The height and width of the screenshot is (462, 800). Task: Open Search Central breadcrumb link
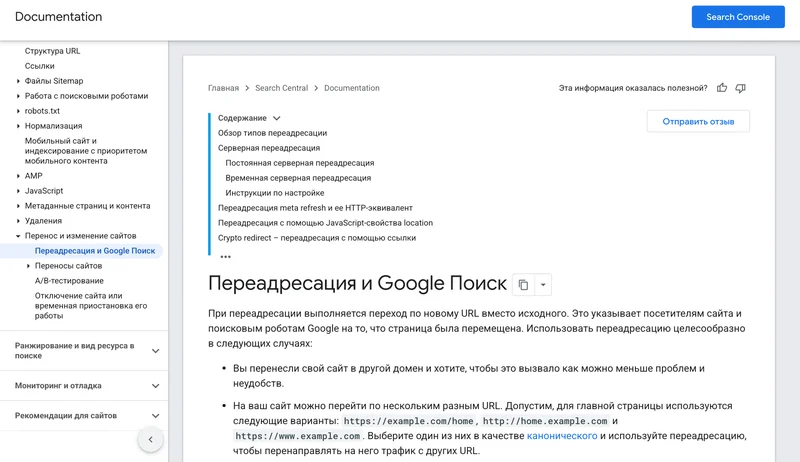pyautogui.click(x=282, y=88)
